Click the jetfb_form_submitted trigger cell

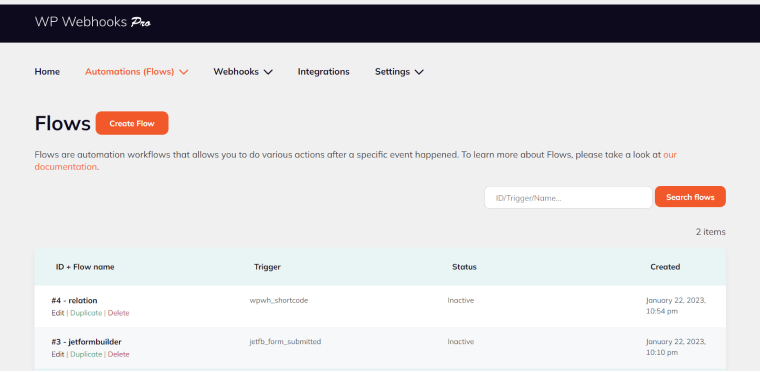pyautogui.click(x=285, y=342)
